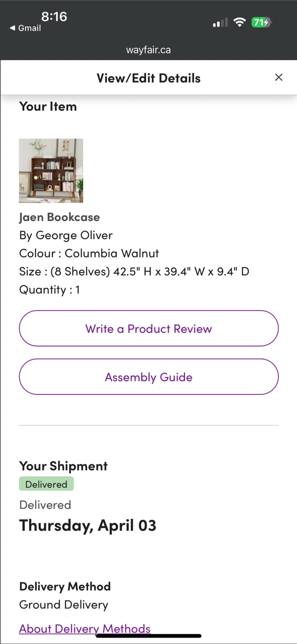
Task: Open the Jaen Bookcase product thumbnail
Action: click(51, 170)
